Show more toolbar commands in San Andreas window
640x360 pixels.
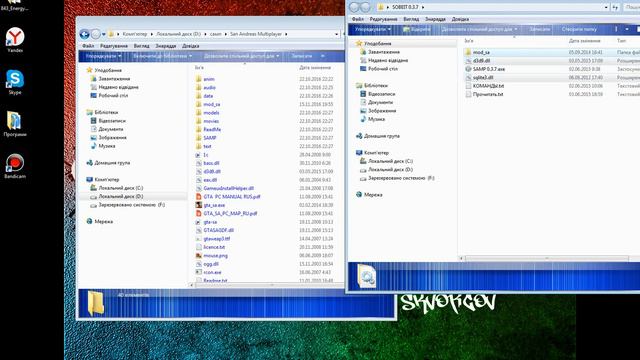(322, 56)
